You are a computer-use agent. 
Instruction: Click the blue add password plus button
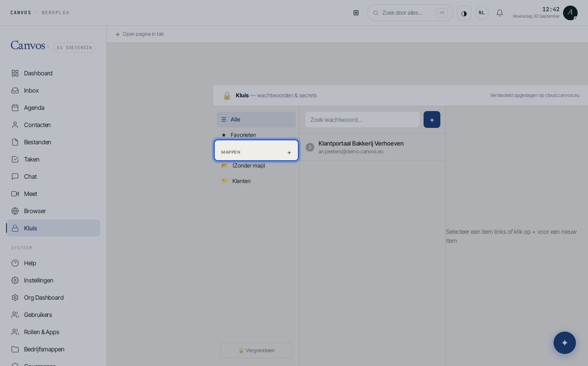coord(432,120)
